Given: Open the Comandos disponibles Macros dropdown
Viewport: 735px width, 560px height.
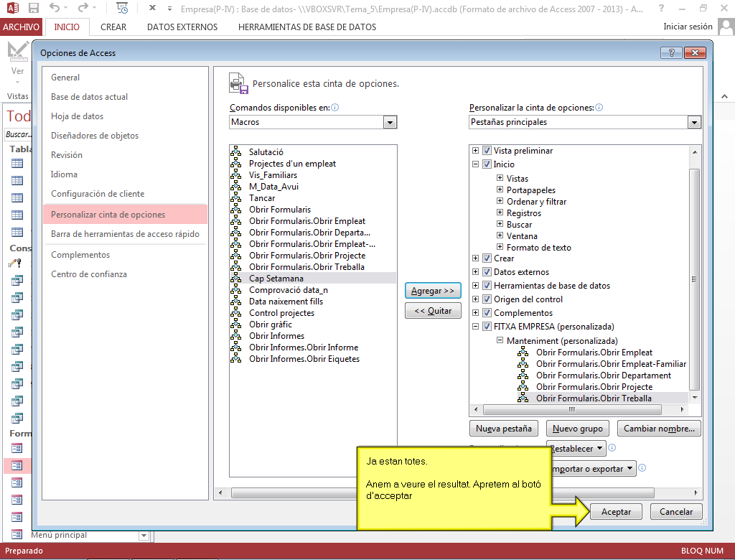Looking at the screenshot, I should point(390,122).
